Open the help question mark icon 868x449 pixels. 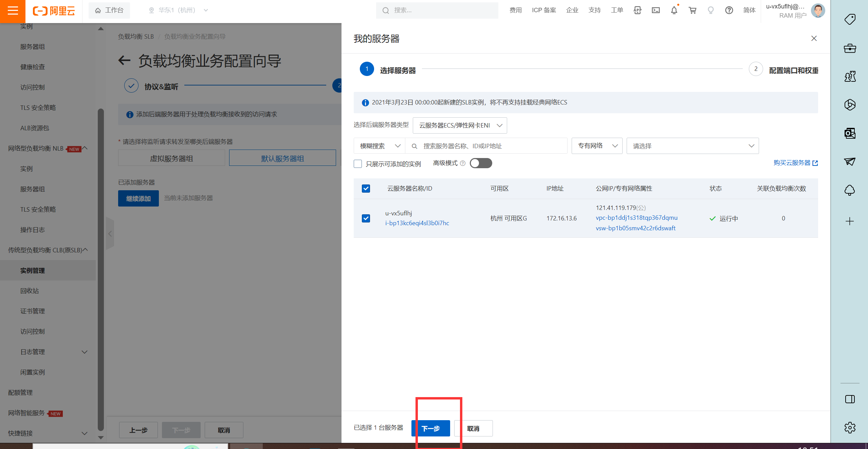(729, 11)
